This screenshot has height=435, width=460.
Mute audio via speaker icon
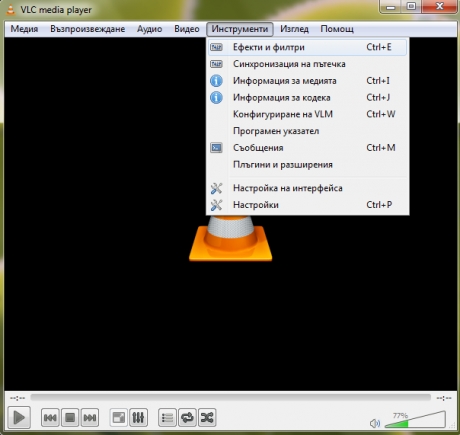[x=375, y=423]
